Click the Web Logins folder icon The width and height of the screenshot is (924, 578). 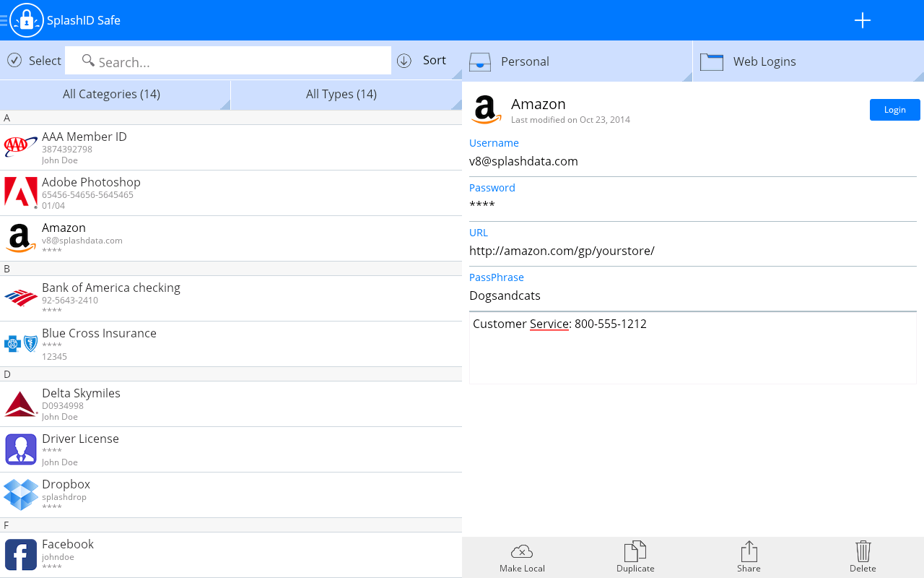tap(712, 61)
